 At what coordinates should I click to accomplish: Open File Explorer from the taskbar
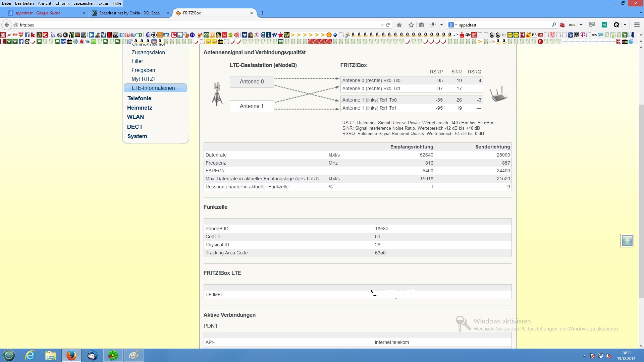coord(50,355)
